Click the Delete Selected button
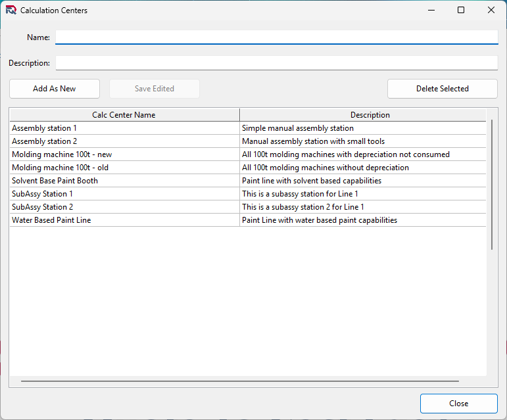 443,89
